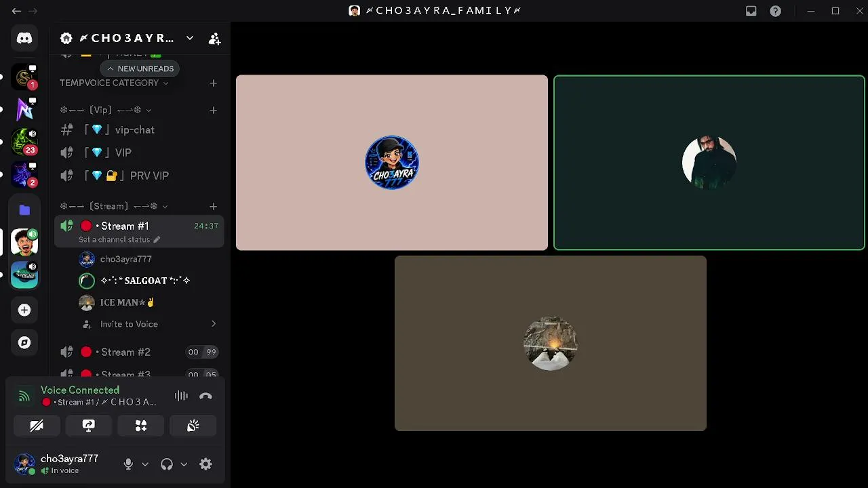The width and height of the screenshot is (868, 488).
Task: Open the Soundboard icon
Action: point(193,426)
